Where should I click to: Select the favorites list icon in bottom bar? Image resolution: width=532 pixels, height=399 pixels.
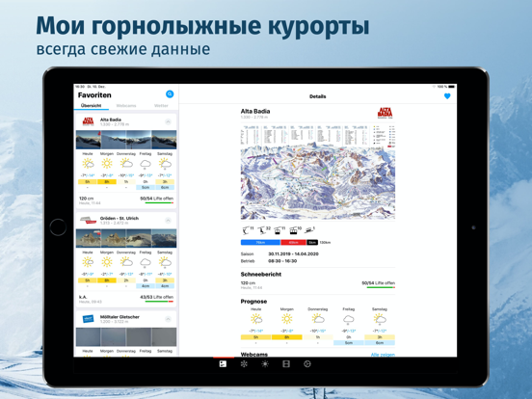223,364
